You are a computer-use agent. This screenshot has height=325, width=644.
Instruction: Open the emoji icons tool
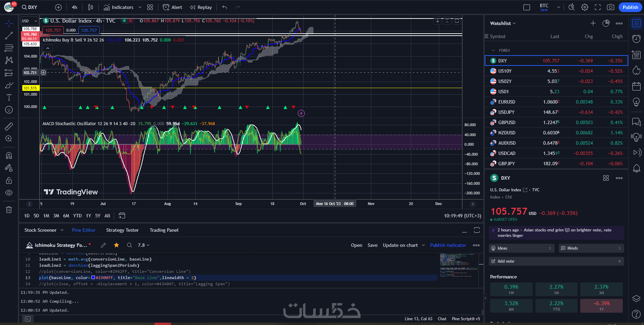[x=9, y=110]
